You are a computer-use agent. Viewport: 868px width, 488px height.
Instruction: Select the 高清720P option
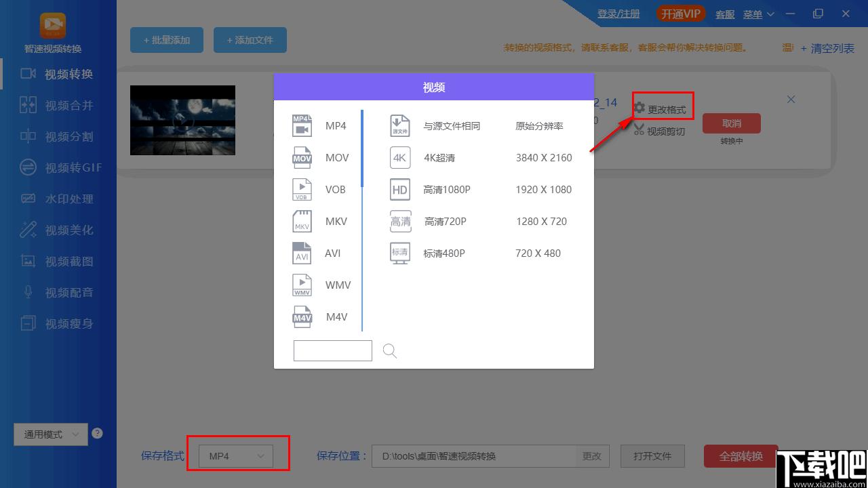click(x=445, y=222)
